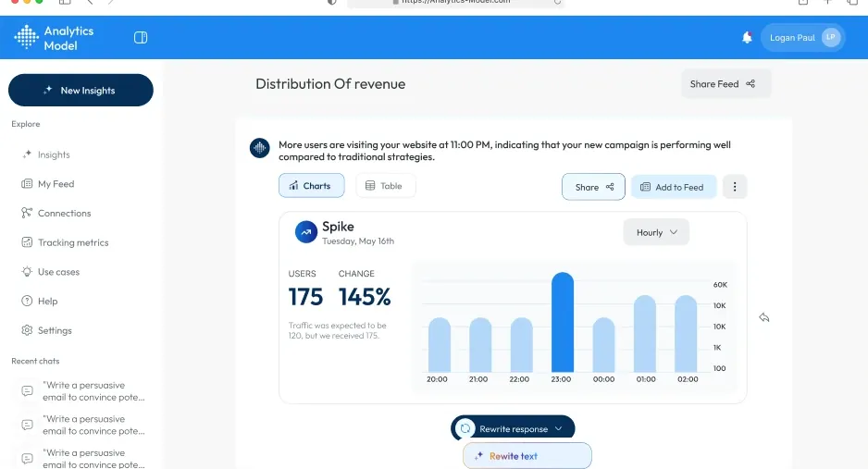Open the Hourly interval dropdown

pos(656,232)
